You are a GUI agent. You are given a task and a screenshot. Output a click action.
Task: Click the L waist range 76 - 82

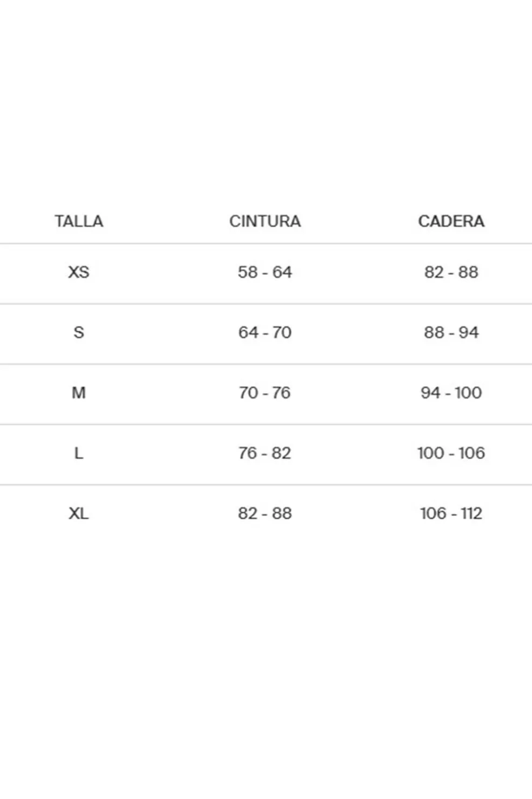(x=265, y=453)
